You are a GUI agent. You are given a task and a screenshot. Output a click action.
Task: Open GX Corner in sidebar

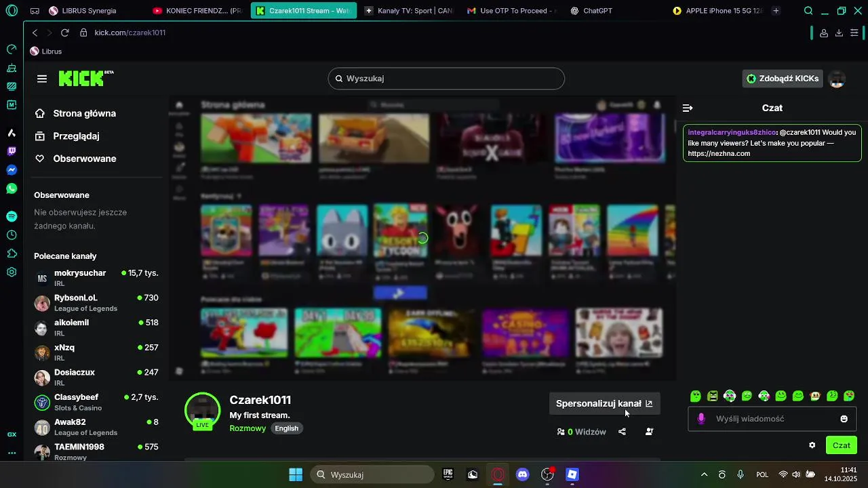point(12,434)
